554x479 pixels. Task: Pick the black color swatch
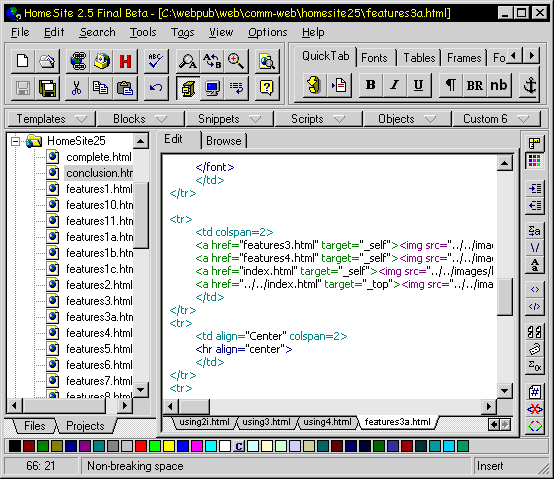pyautogui.click(x=15, y=446)
